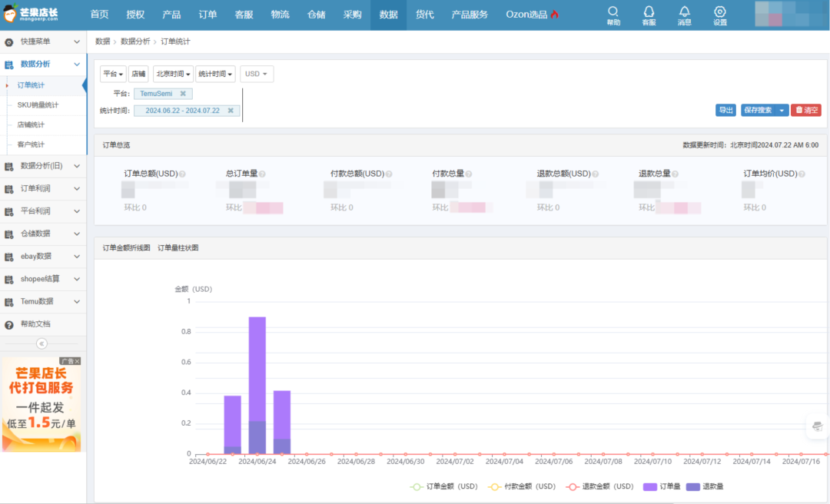Click 数据分析 in the breadcrumb
The image size is (830, 504).
point(135,41)
